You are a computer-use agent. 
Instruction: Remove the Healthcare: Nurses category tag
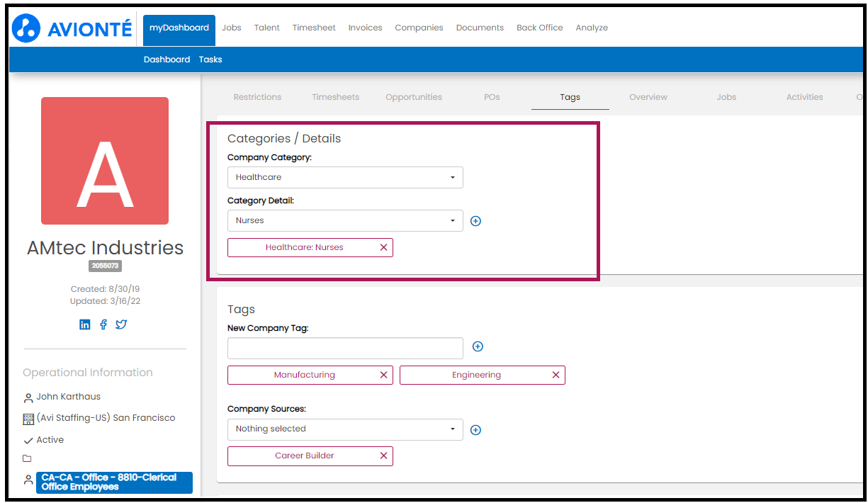[383, 247]
